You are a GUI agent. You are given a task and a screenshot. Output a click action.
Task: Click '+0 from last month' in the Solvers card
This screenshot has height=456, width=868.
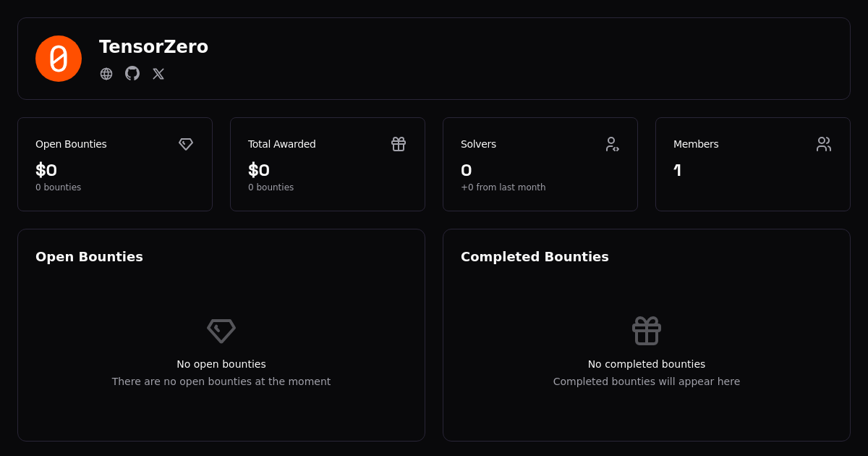(x=503, y=187)
